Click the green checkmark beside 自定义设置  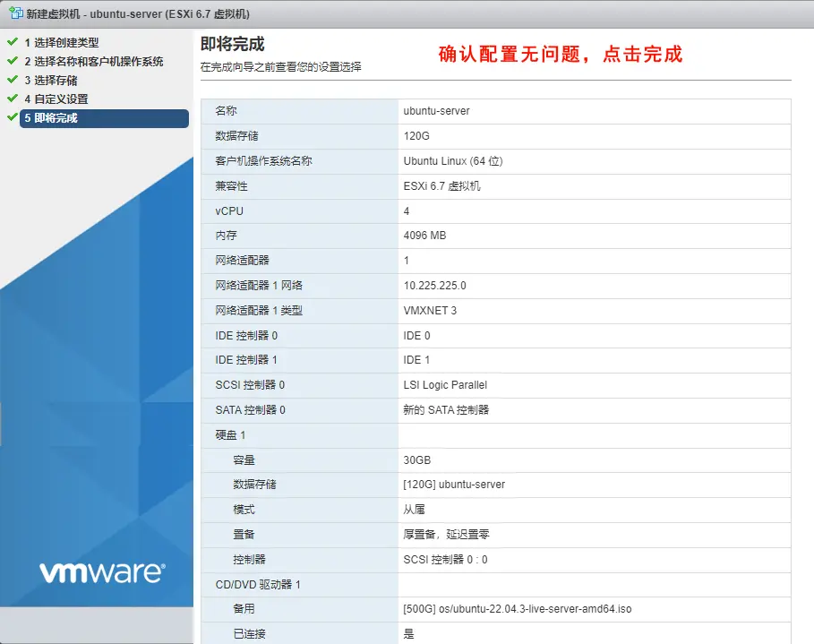(13, 99)
